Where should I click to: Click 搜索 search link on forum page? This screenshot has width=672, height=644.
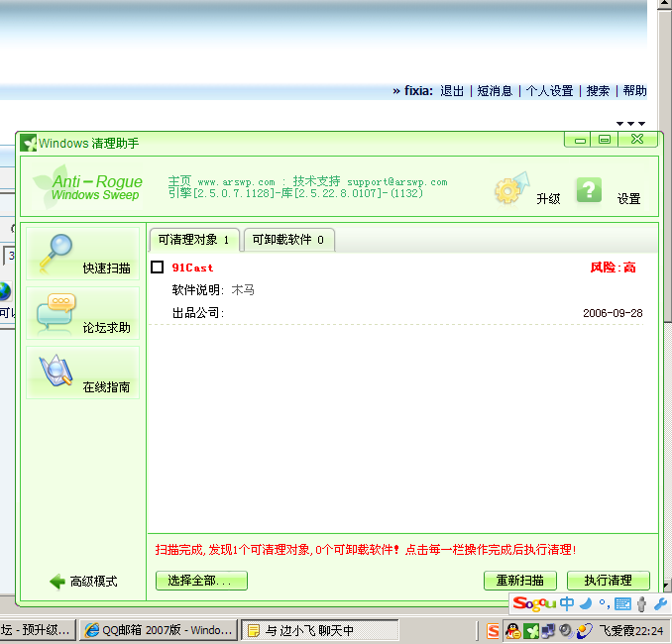pos(598,91)
